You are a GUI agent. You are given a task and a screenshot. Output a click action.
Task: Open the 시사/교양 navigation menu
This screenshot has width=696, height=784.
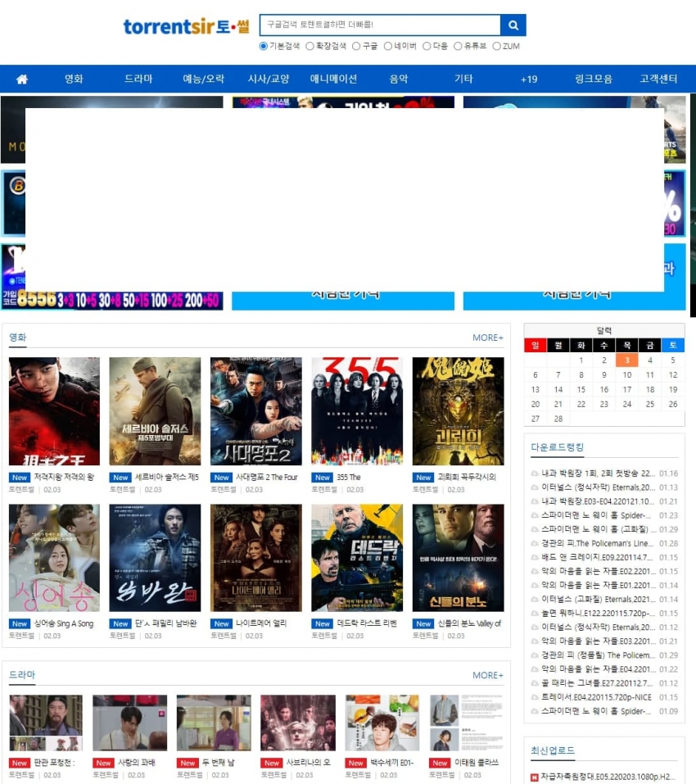pyautogui.click(x=269, y=79)
